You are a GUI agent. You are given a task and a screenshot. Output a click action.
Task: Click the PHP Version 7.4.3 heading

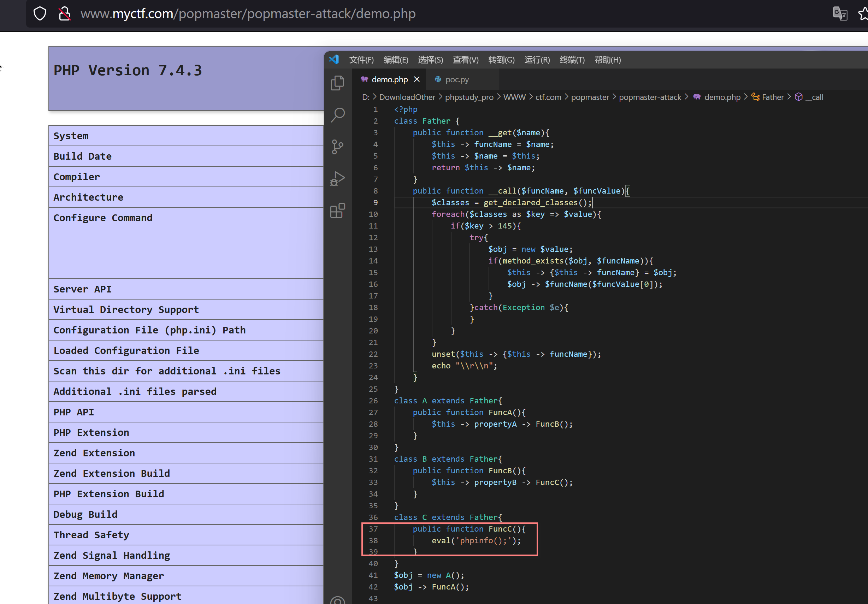tap(128, 71)
